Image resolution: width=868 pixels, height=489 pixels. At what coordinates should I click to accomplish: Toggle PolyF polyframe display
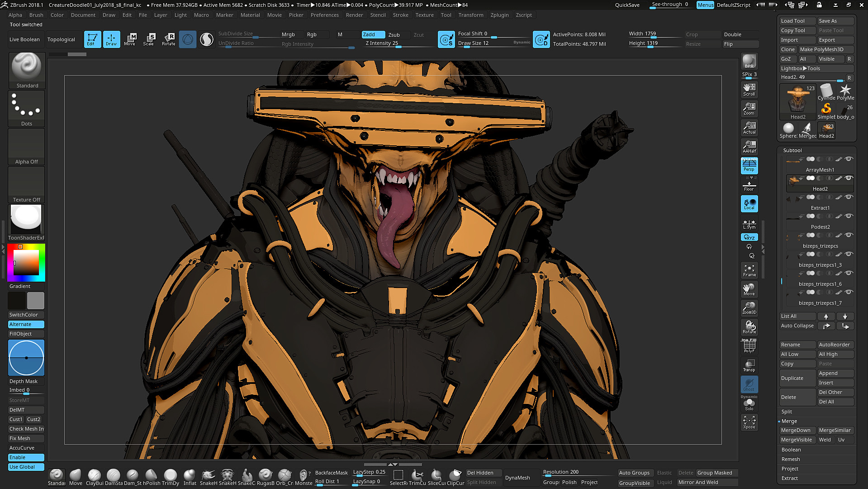coord(749,346)
